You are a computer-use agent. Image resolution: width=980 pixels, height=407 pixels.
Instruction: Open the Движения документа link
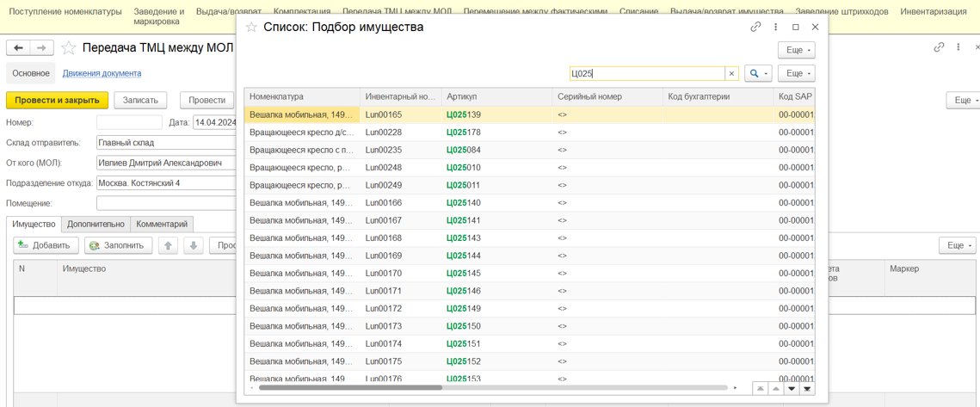[102, 73]
